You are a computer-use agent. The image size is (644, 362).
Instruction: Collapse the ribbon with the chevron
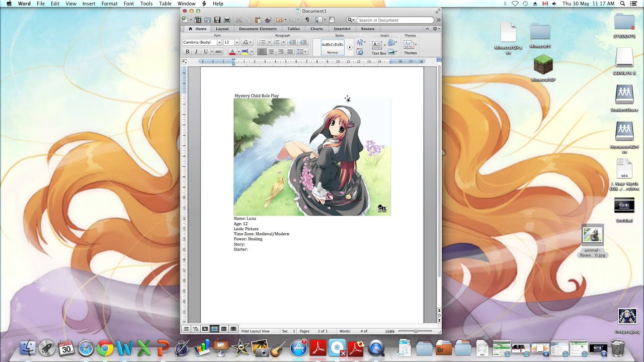[x=427, y=29]
